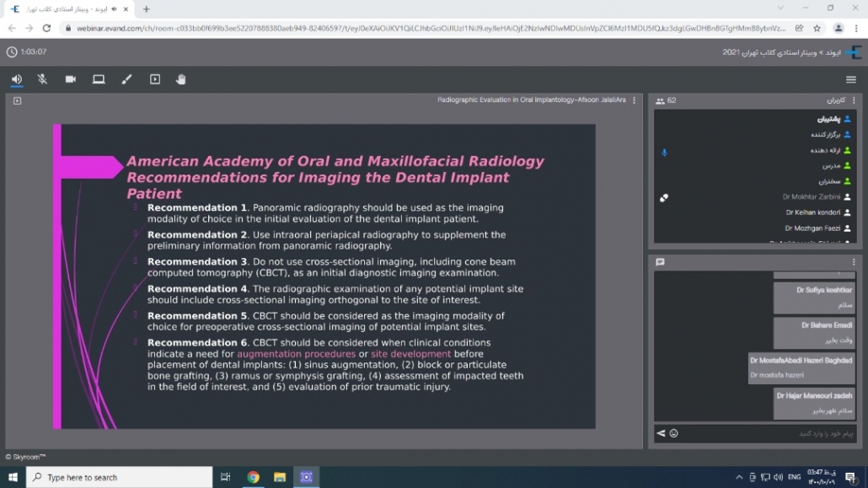
Task: Select the برگزار کننده user in the list
Action: tap(830, 135)
